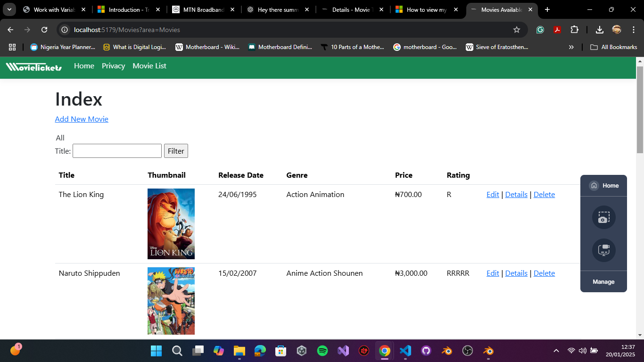Viewport: 644px width, 362px height.
Task: Open the Chrome downloads icon
Action: pos(600,30)
